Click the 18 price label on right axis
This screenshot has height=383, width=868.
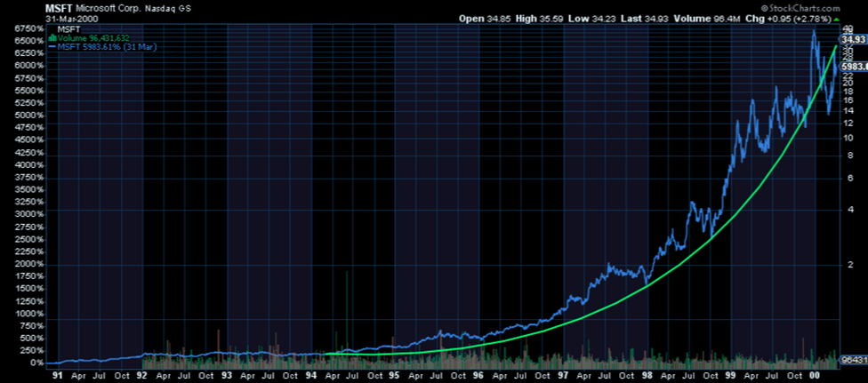click(848, 91)
